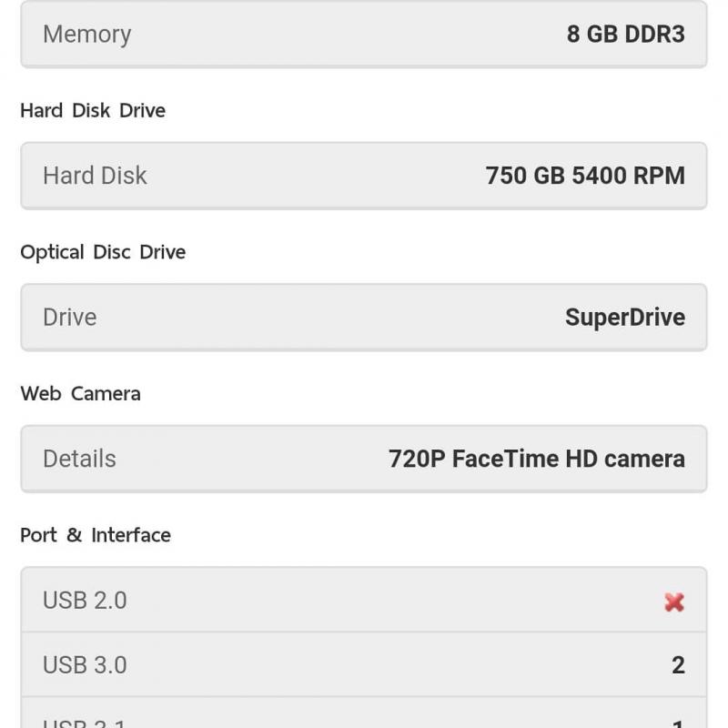Screen dimensions: 728x728
Task: Click the Optical Disc Drive section heading
Action: [x=103, y=252]
